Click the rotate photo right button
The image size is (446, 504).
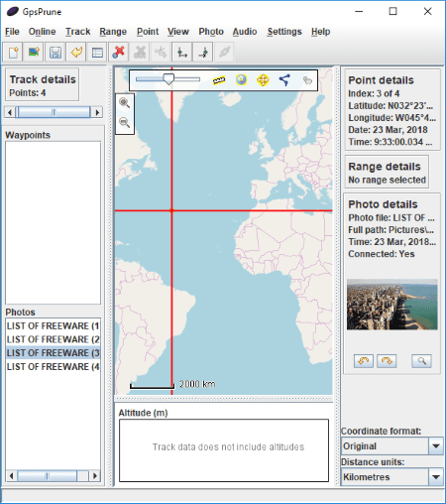coord(387,361)
